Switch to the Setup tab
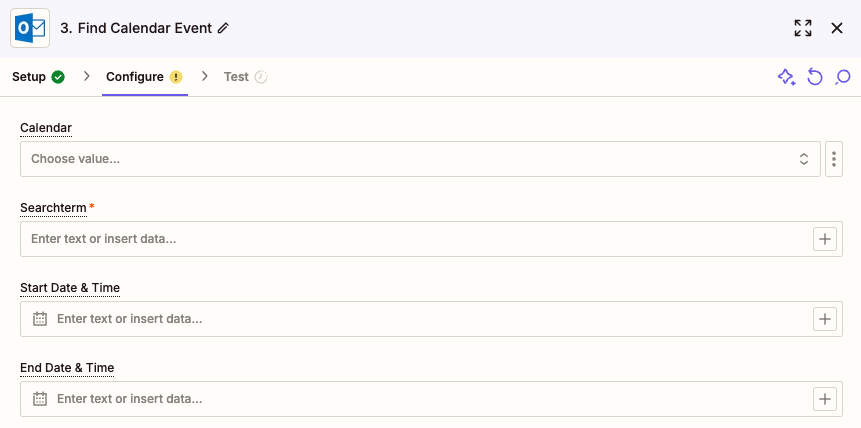The height and width of the screenshot is (428, 861). point(38,77)
